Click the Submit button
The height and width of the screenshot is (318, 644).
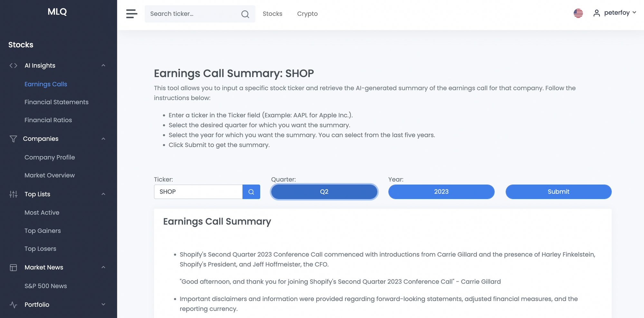click(559, 192)
